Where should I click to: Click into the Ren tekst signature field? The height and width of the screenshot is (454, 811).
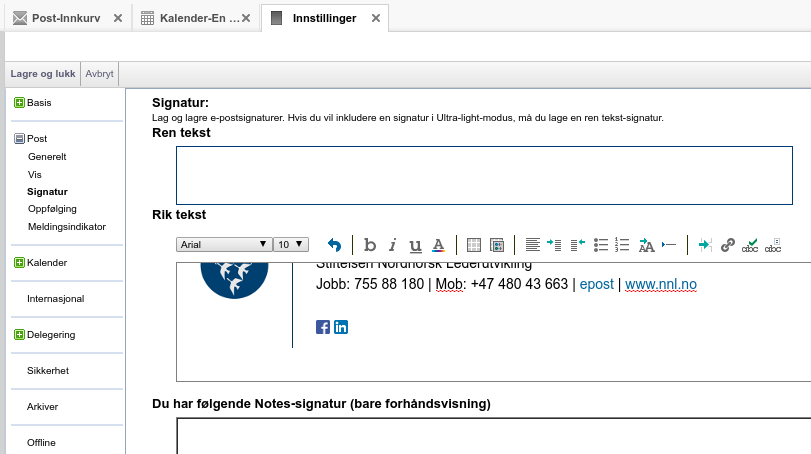tap(484, 175)
